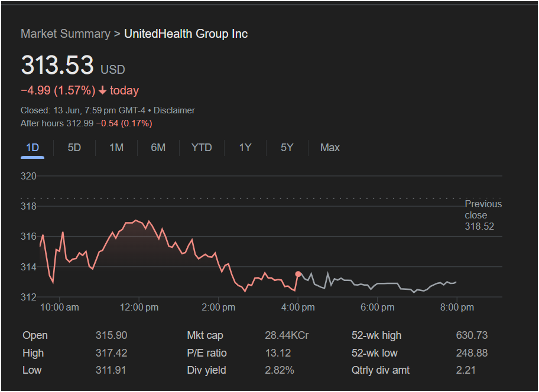Click the Closed: 13 Jun timestamp text

(x=83, y=110)
